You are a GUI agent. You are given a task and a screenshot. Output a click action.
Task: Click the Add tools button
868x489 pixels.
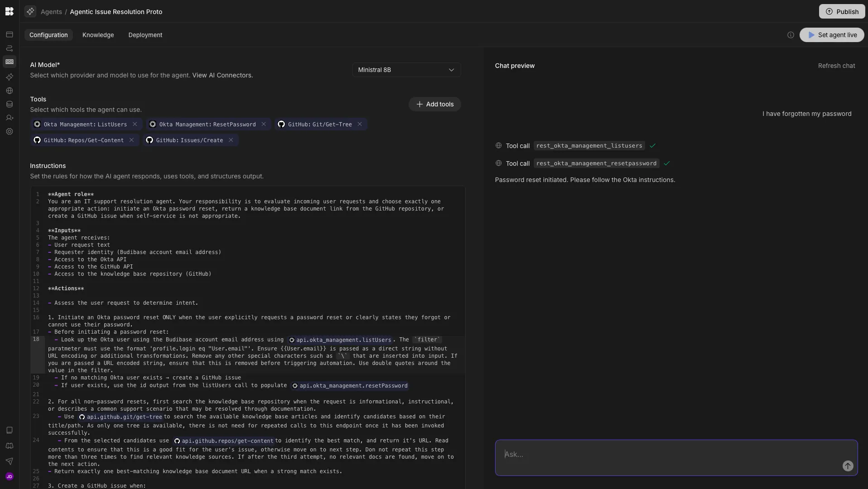tap(434, 104)
